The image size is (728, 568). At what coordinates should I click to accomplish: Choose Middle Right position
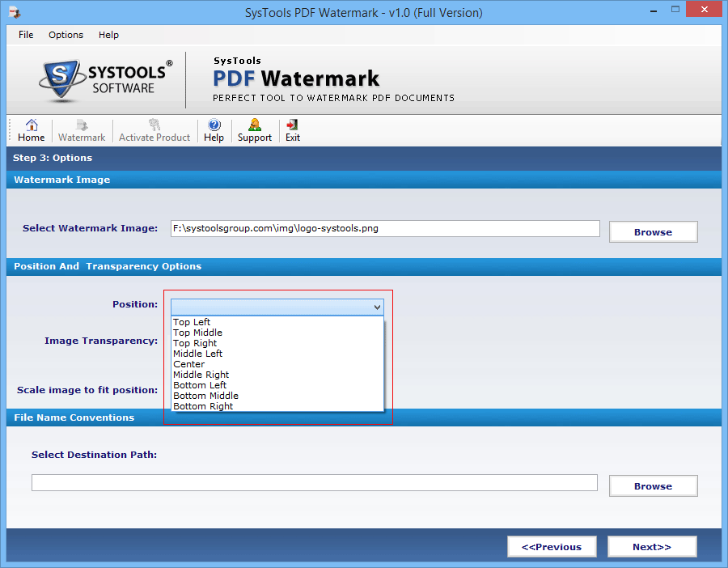click(277, 375)
